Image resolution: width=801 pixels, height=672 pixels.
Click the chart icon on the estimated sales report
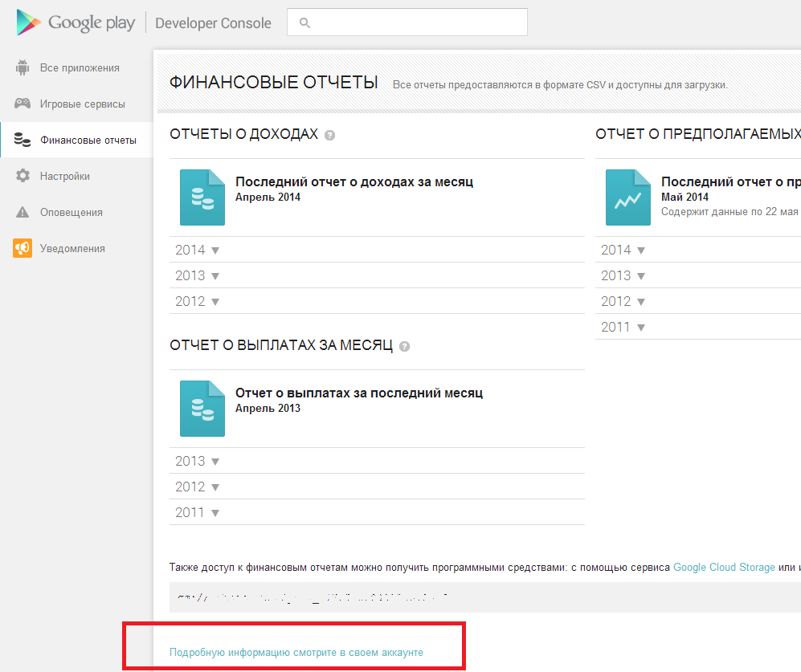point(627,197)
